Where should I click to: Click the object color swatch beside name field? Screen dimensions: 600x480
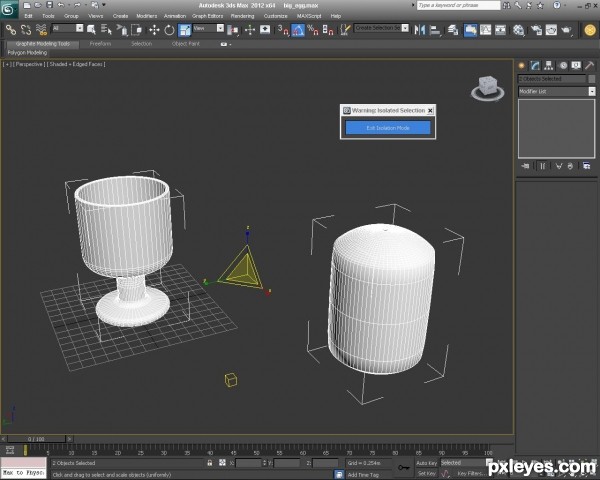pyautogui.click(x=592, y=78)
